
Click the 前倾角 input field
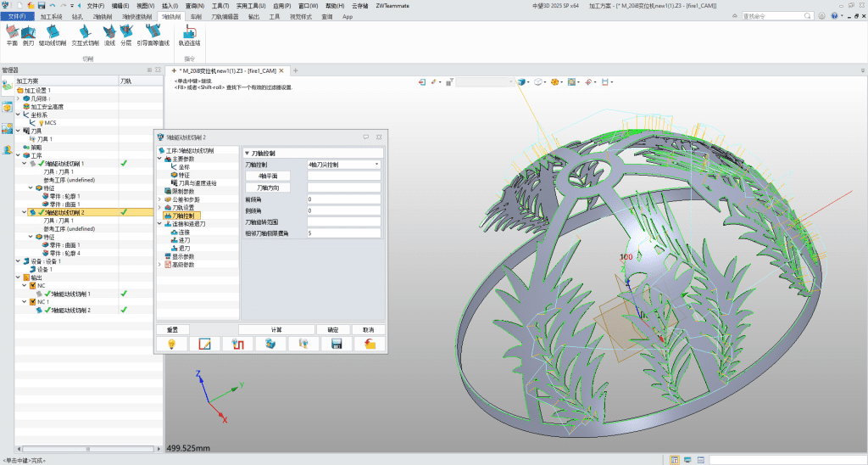point(344,199)
